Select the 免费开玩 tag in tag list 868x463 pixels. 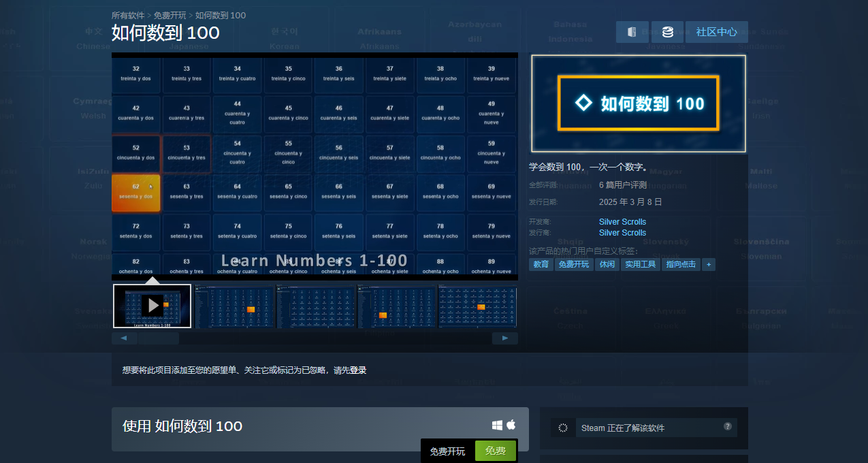click(574, 264)
